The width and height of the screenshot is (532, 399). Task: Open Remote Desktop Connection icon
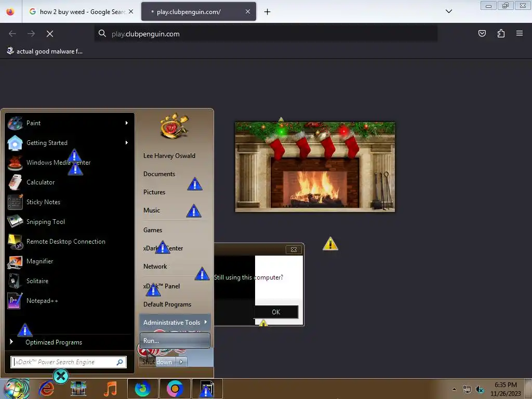pos(15,242)
